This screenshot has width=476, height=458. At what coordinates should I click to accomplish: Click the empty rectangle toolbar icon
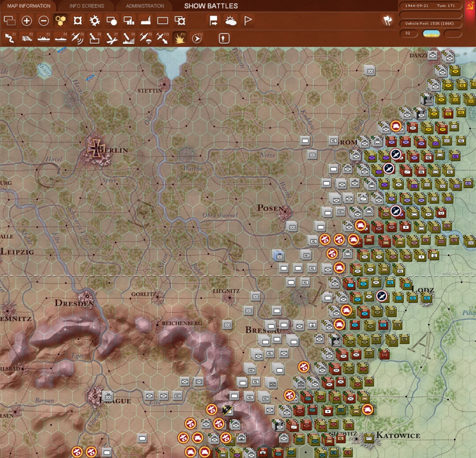point(163,21)
